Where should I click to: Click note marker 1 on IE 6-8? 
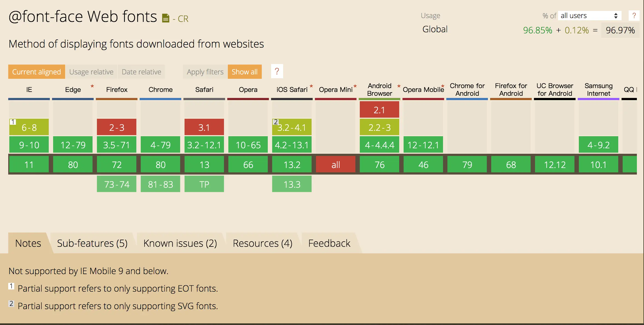[x=13, y=122]
